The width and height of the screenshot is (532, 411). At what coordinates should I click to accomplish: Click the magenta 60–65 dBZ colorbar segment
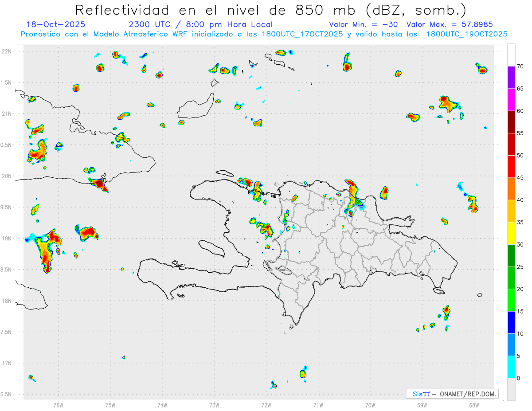click(x=511, y=100)
